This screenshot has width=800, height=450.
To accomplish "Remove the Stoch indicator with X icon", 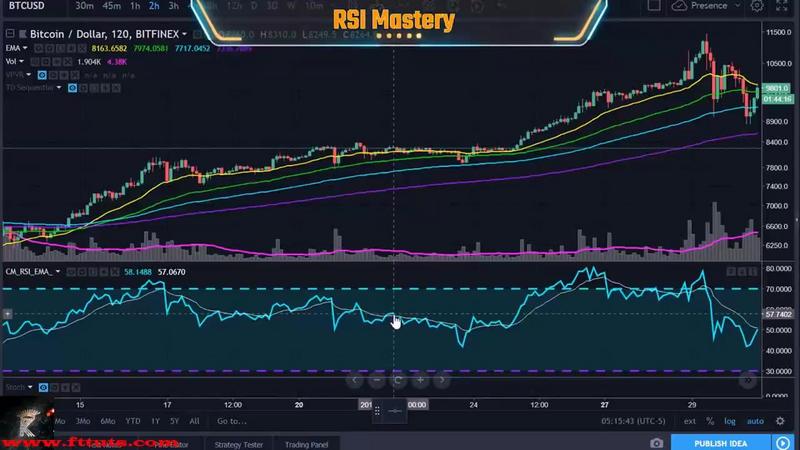I will point(76,388).
